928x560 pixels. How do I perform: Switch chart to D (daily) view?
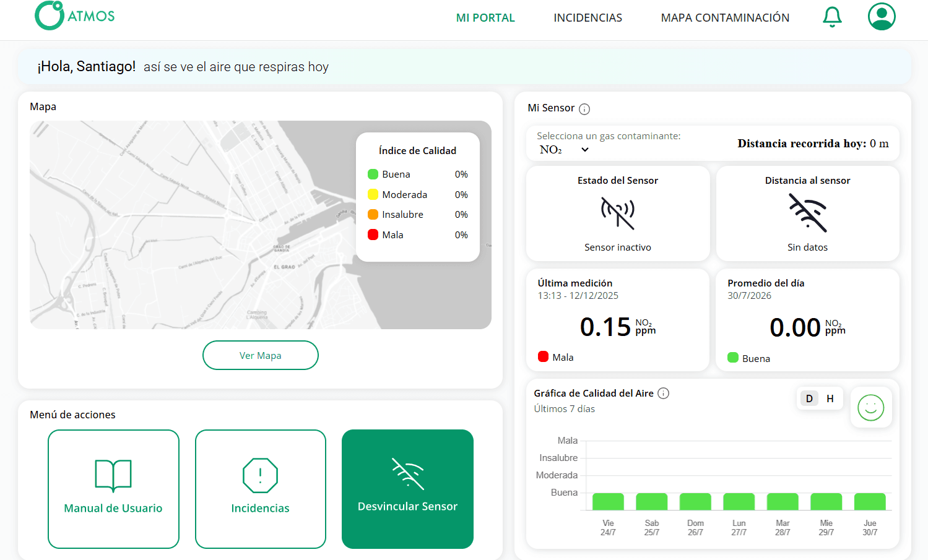coord(809,398)
